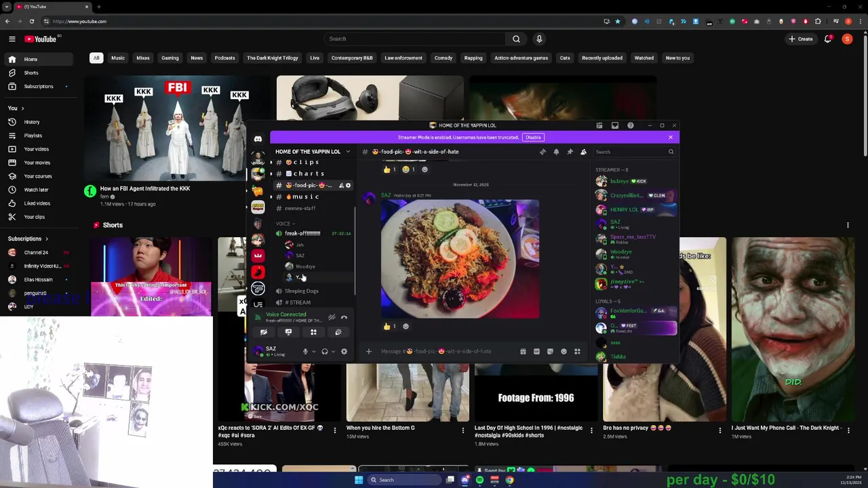Click Chrome icon in Windows taskbar
Viewport: 868px width, 488px height.
[x=509, y=480]
